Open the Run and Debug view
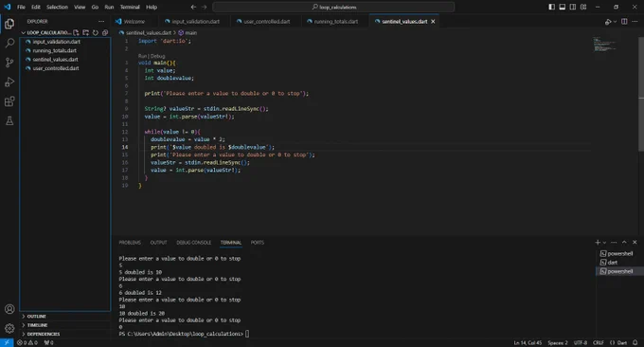This screenshot has height=347, width=644. pos(9,82)
